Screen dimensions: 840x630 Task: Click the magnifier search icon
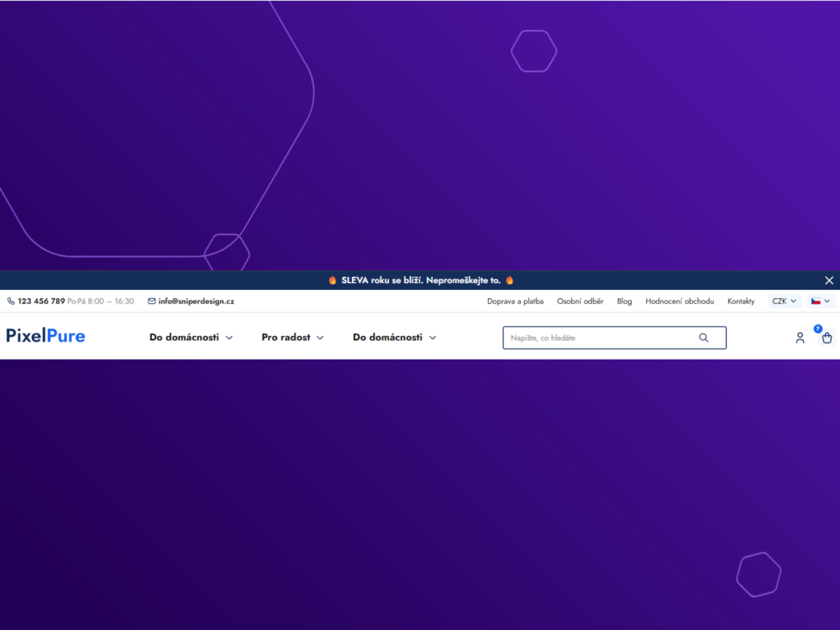pos(703,338)
